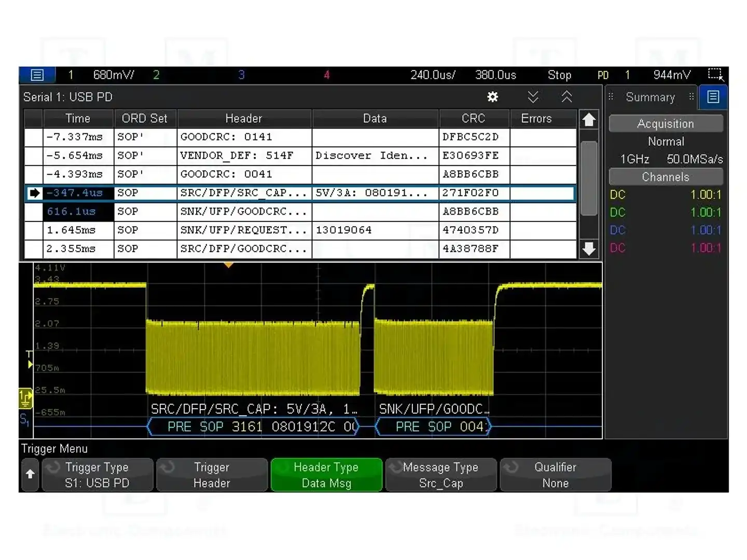Open lister settings gear icon
747x560 pixels.
click(492, 97)
